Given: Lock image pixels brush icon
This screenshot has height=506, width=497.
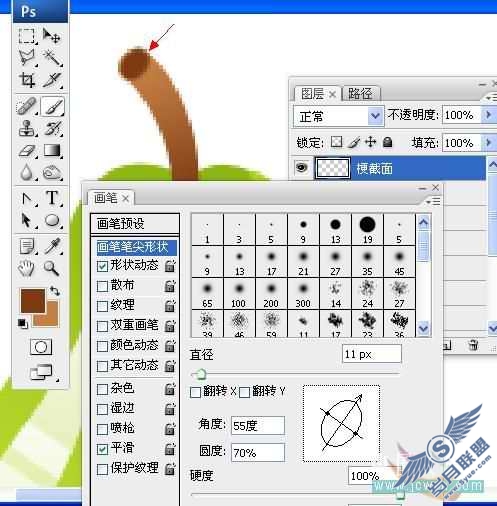Looking at the screenshot, I should [x=354, y=142].
